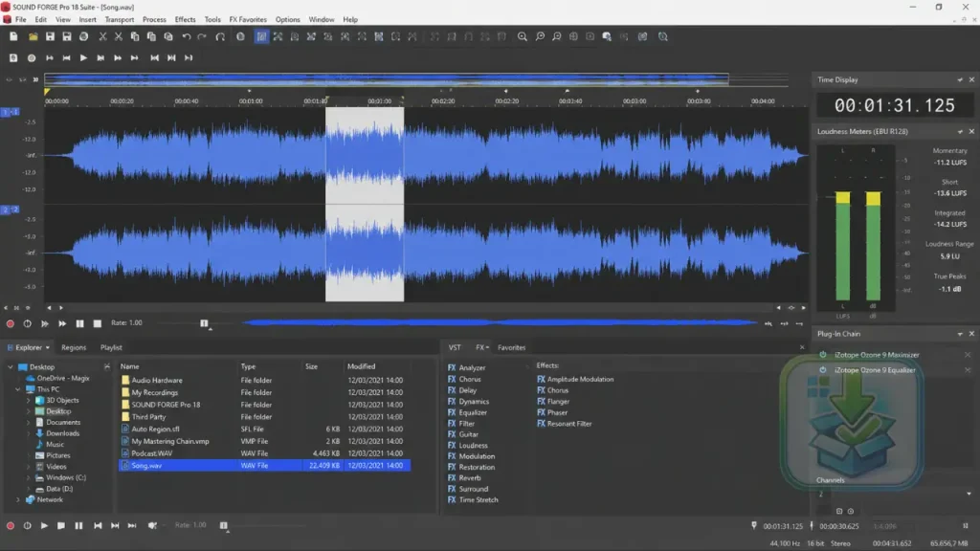980x551 pixels.
Task: Open the Channels dropdown in Plug-In Chain
Action: click(x=969, y=495)
